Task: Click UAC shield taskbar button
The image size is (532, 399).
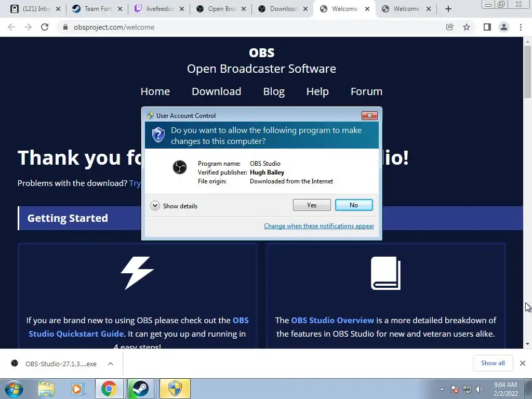Action: pyautogui.click(x=175, y=389)
